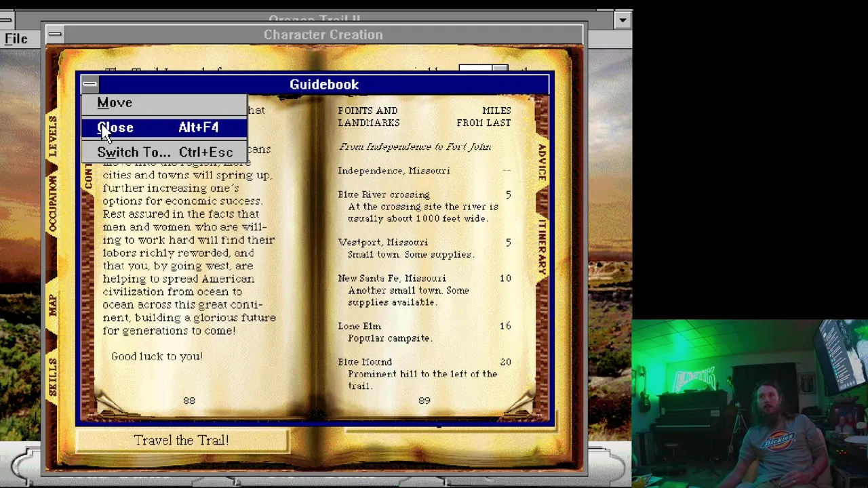Click page number 88
The height and width of the screenshot is (488, 868).
coord(189,401)
